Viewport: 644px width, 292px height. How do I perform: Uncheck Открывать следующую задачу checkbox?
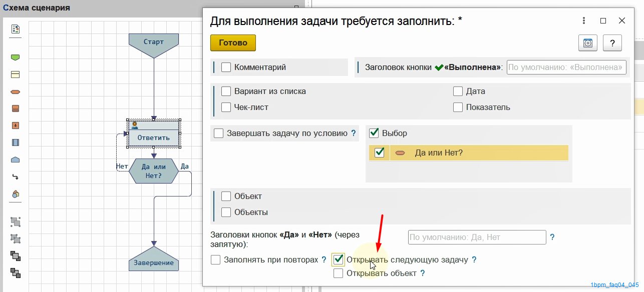[339, 259]
